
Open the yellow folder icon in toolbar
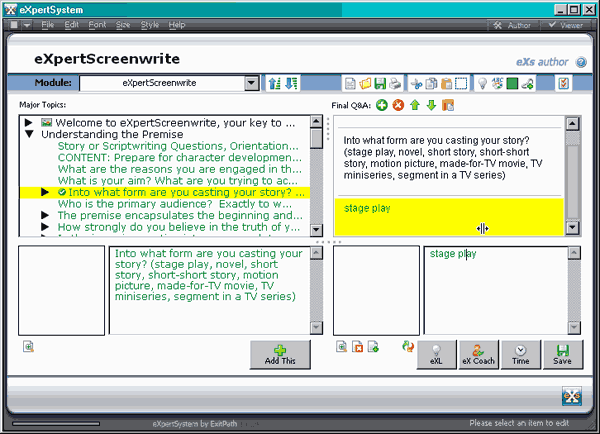point(365,83)
